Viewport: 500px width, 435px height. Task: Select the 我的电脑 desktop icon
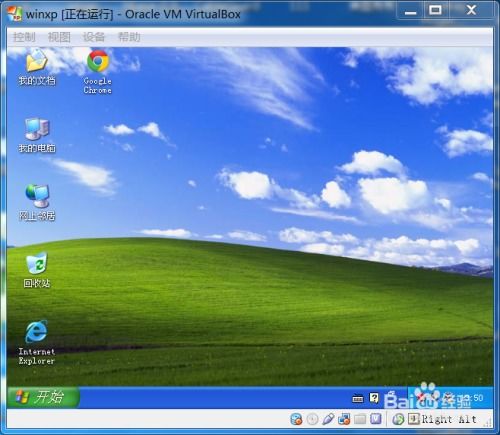pos(37,135)
